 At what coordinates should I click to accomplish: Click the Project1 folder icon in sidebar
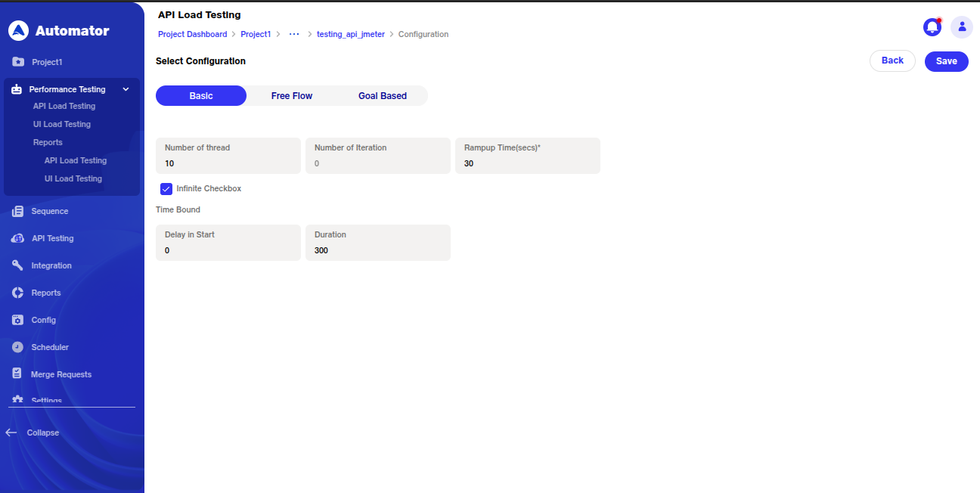18,62
